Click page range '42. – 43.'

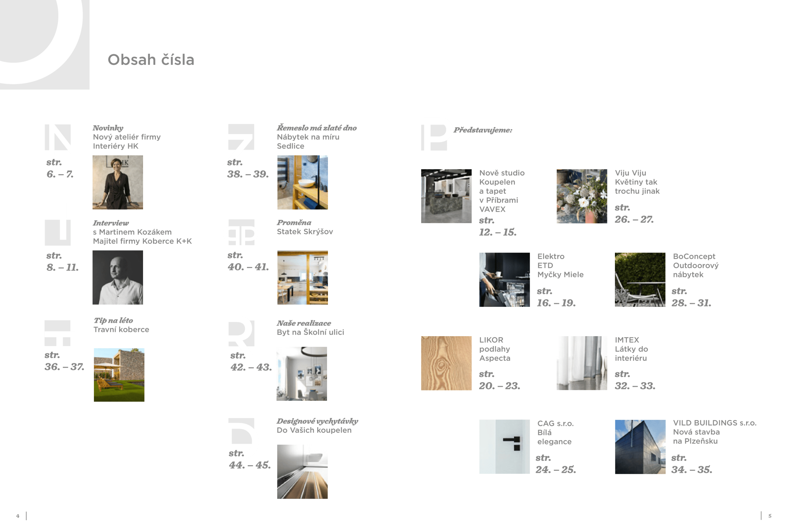click(x=251, y=367)
